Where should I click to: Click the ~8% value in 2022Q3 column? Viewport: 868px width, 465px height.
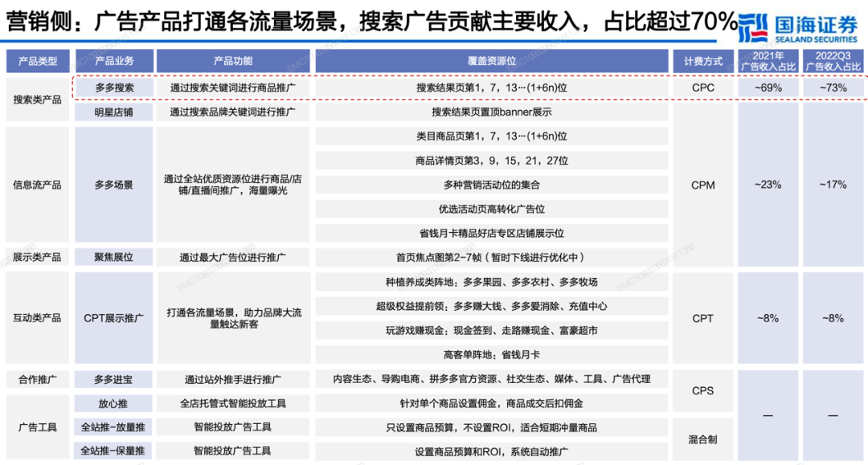pyautogui.click(x=833, y=318)
